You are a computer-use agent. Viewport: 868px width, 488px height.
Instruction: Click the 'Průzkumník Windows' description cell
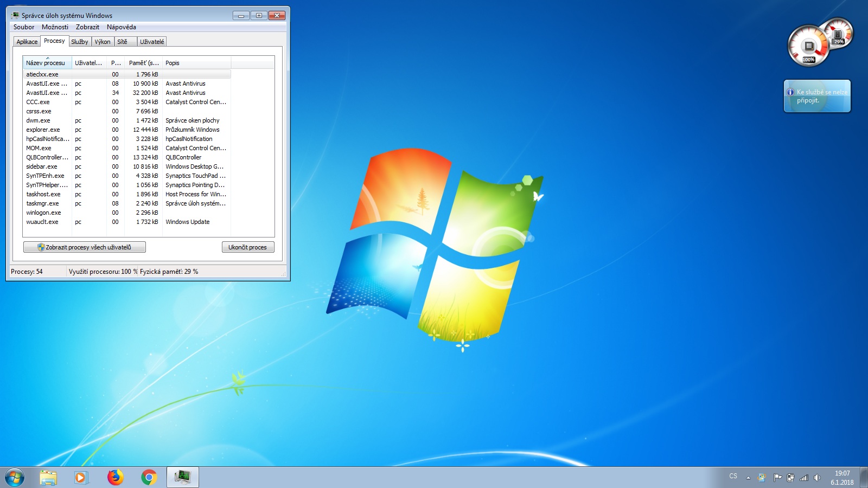(193, 130)
